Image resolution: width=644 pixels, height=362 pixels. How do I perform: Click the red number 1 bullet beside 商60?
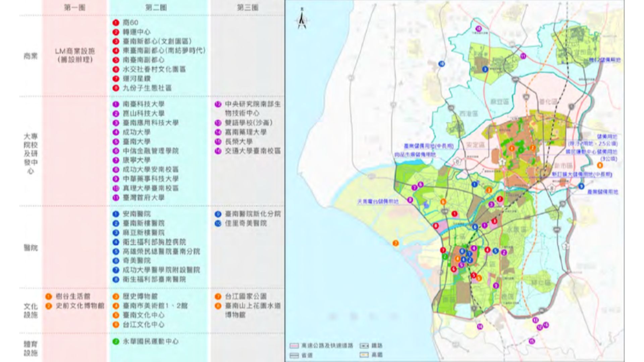tap(116, 23)
